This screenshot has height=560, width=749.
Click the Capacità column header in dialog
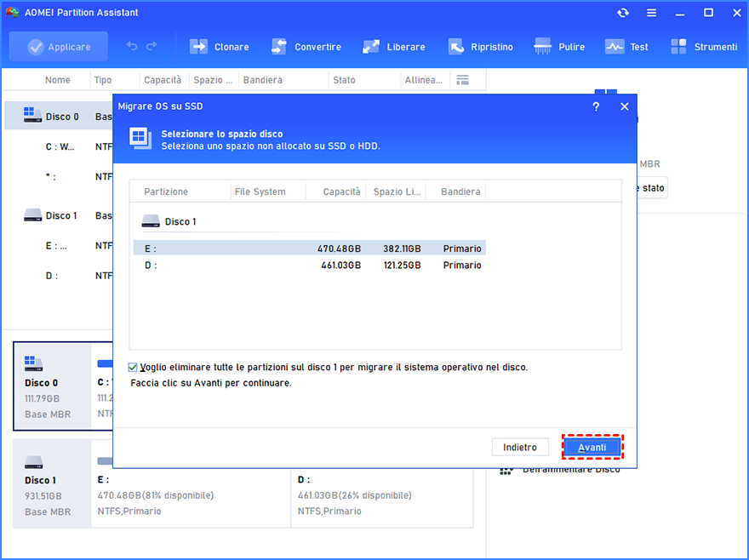341,191
